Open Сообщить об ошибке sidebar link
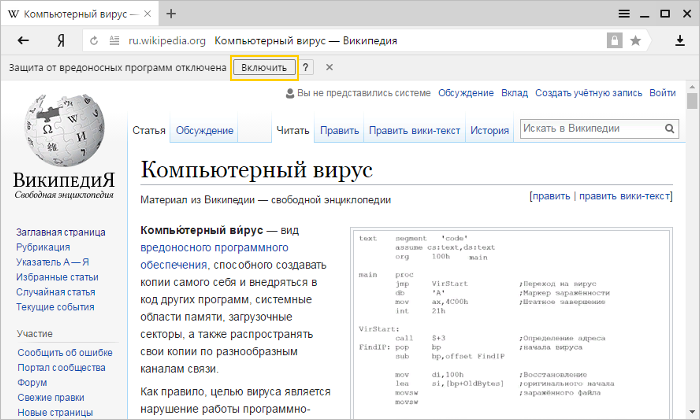Image resolution: width=700 pixels, height=420 pixels. pyautogui.click(x=65, y=353)
